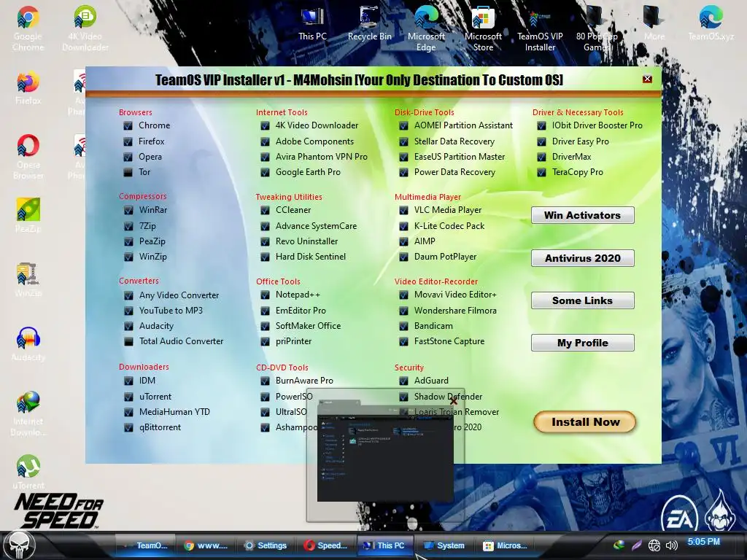This screenshot has height=560, width=747.
Task: Uncheck the AOMEI Partition Assistant checkbox
Action: 403,126
